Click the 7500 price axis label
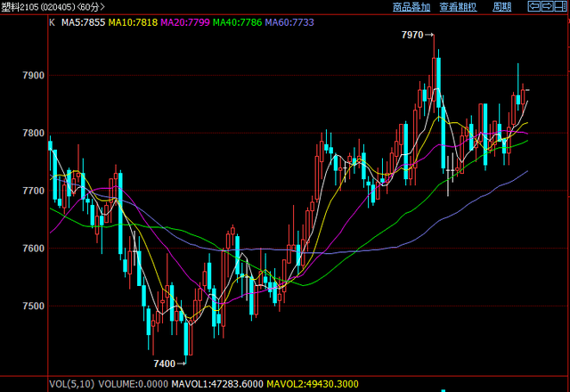This screenshot has width=570, height=392. pyautogui.click(x=33, y=306)
